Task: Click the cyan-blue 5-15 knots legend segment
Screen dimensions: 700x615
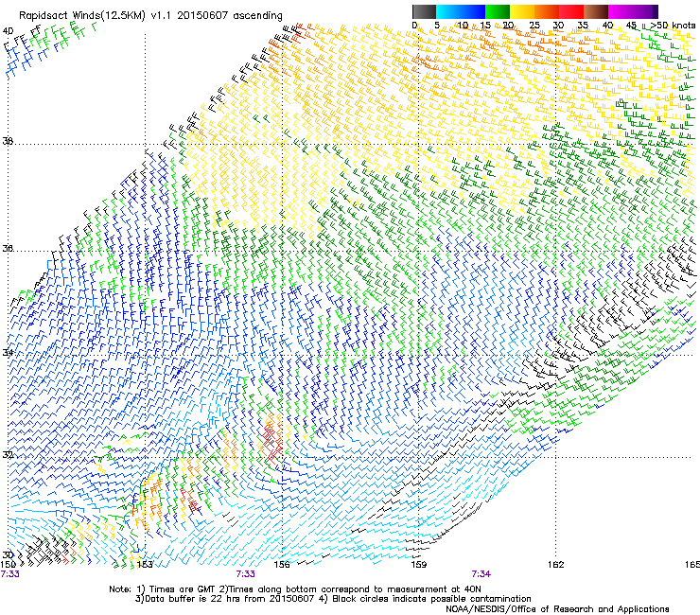Action: coord(461,11)
